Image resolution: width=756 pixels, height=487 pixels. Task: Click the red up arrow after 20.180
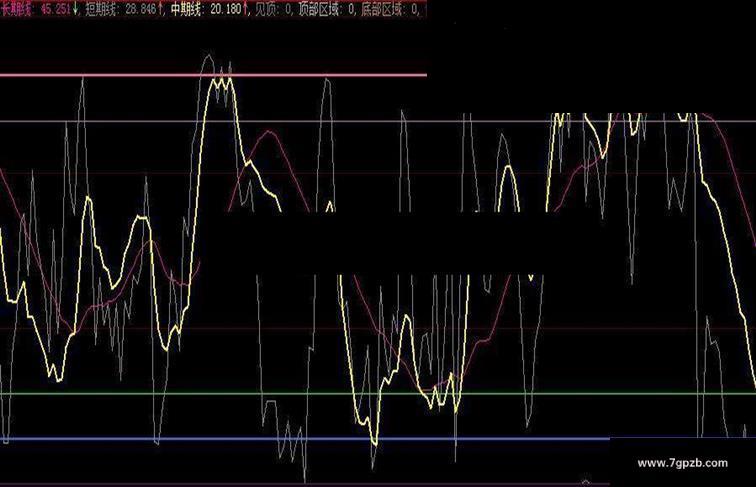point(245,9)
